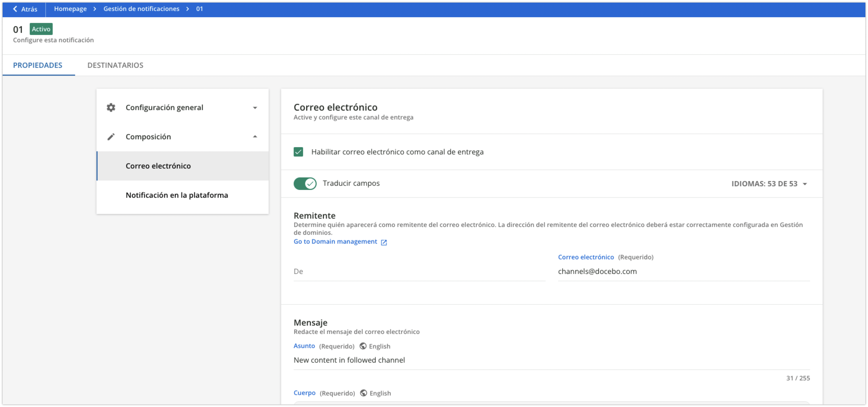This screenshot has width=868, height=407.
Task: Click the Remitente section heading
Action: click(314, 216)
